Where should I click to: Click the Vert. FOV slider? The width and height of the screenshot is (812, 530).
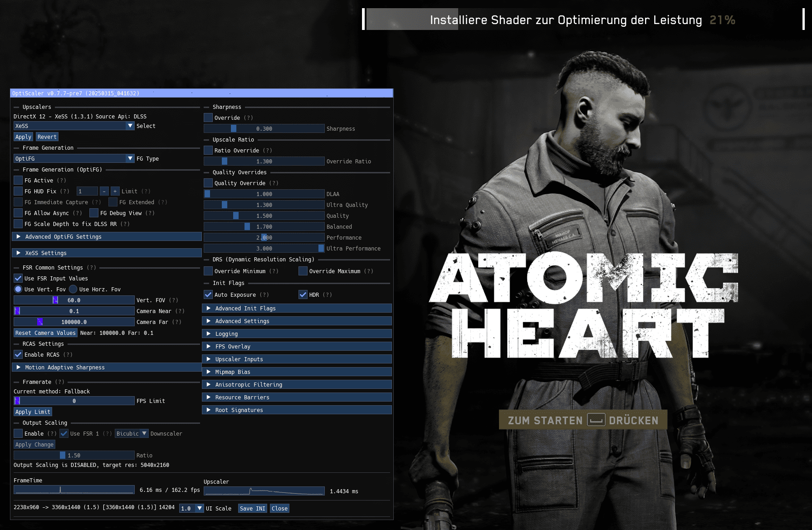click(x=74, y=300)
